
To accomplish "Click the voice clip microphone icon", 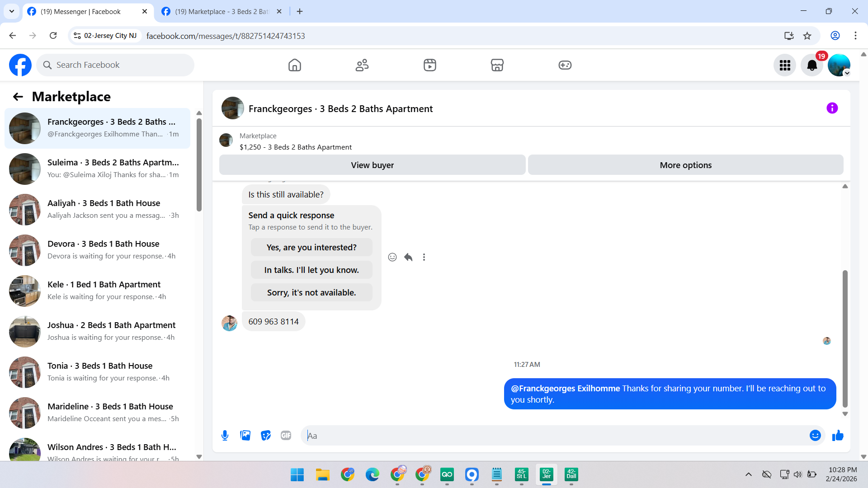I will click(x=225, y=435).
